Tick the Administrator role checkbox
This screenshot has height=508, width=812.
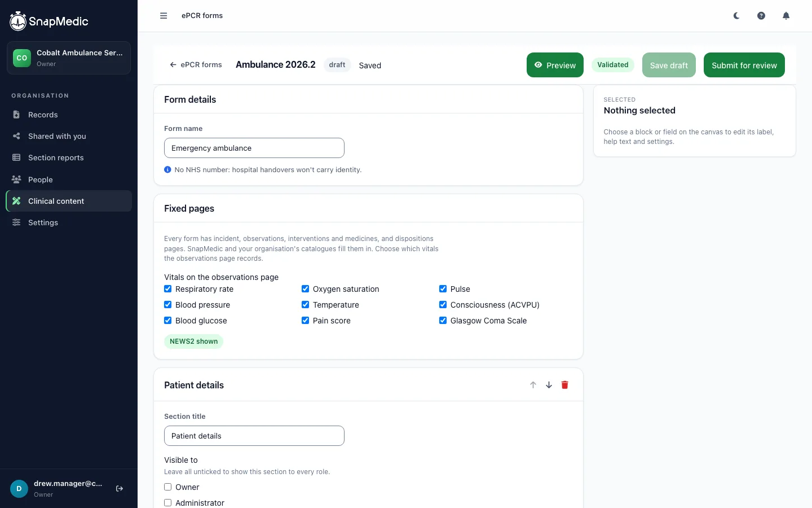pos(168,503)
